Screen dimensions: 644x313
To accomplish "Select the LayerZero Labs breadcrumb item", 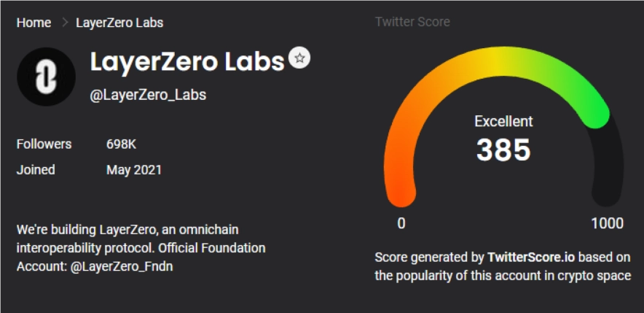I will 119,23.
